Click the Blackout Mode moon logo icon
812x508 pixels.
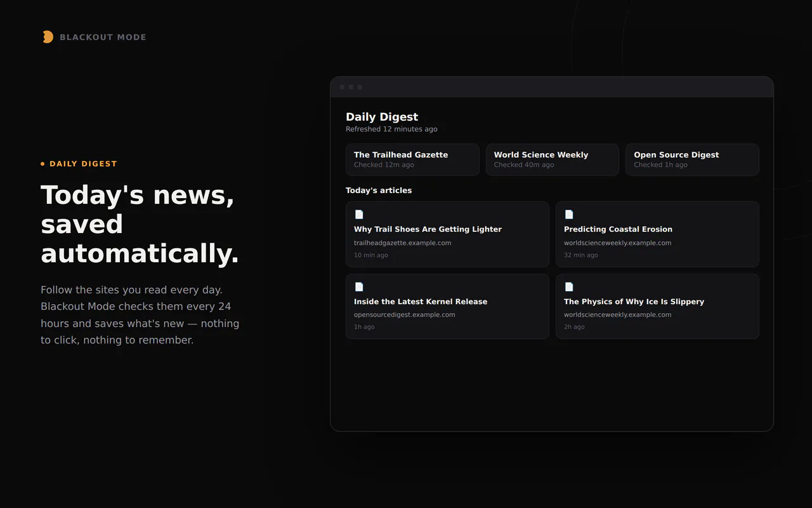[x=48, y=37]
